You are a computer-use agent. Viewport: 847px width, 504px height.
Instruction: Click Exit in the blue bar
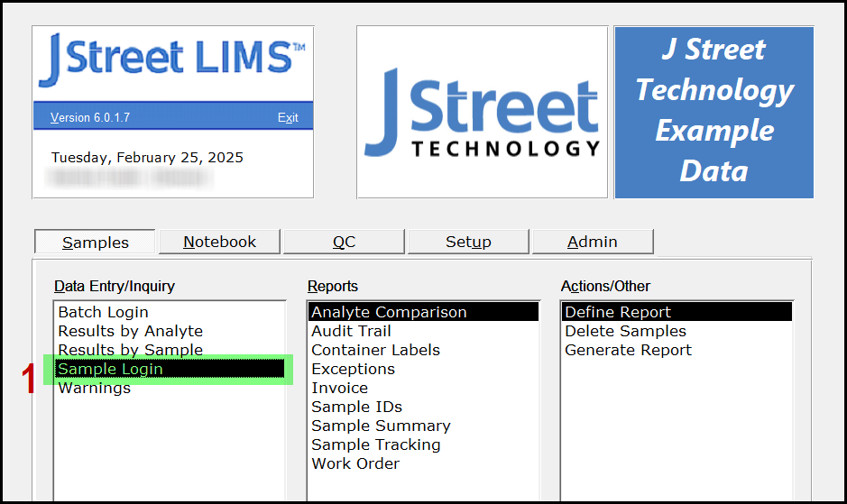coord(288,118)
